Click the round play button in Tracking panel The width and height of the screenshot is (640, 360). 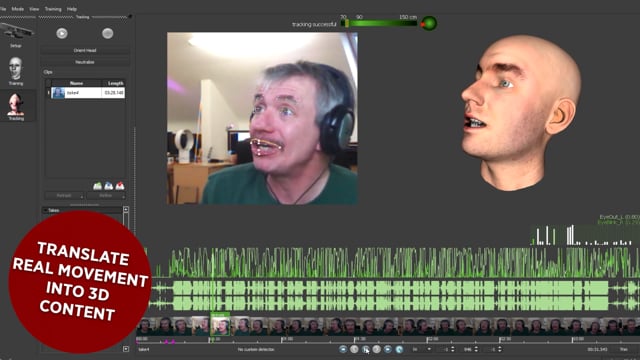pos(62,33)
